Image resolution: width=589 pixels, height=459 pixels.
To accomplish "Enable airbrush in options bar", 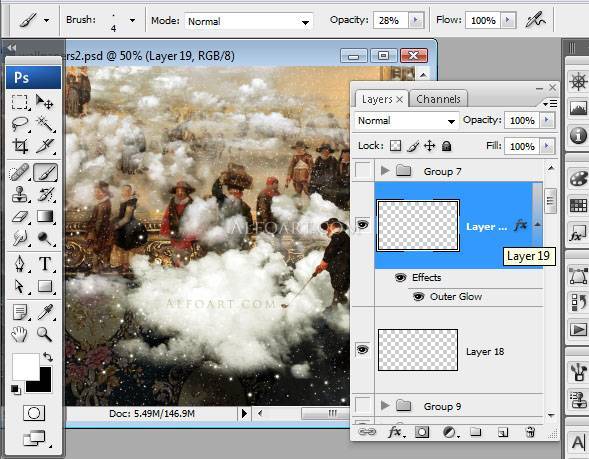I will [535, 20].
